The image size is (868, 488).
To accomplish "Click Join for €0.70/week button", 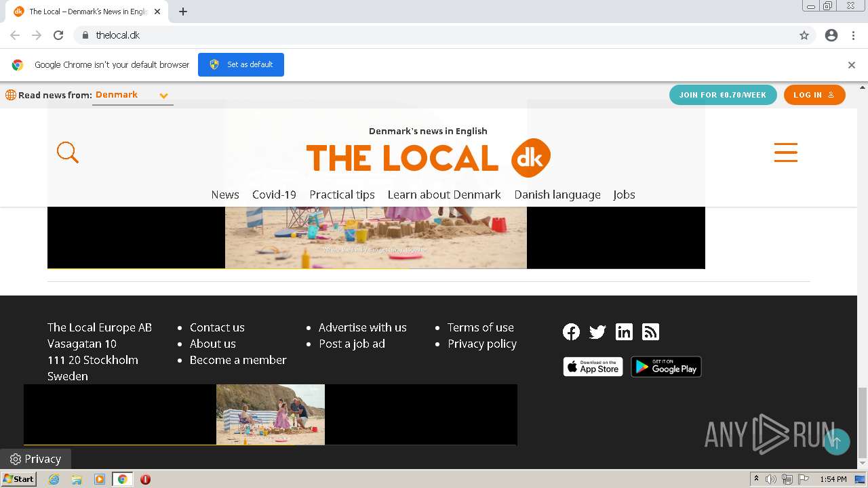I will click(723, 95).
